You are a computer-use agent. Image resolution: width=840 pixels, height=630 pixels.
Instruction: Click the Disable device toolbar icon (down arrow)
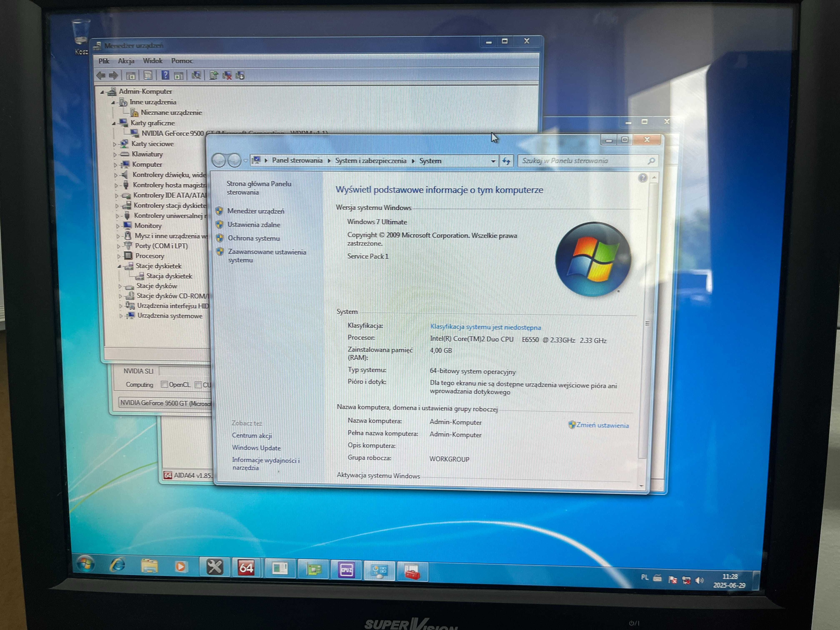coord(240,75)
